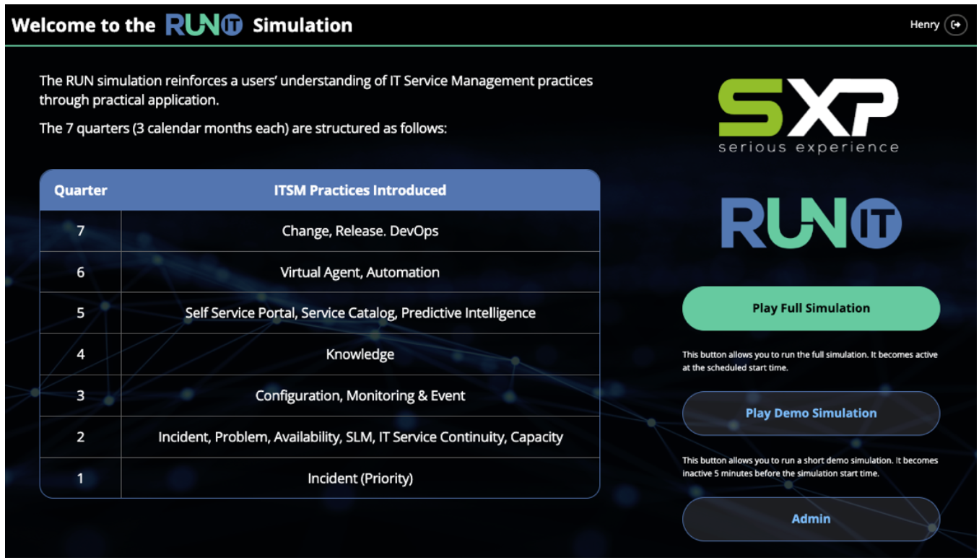979x560 pixels.
Task: Select the ITSM Practices Introduced column header
Action: [360, 191]
